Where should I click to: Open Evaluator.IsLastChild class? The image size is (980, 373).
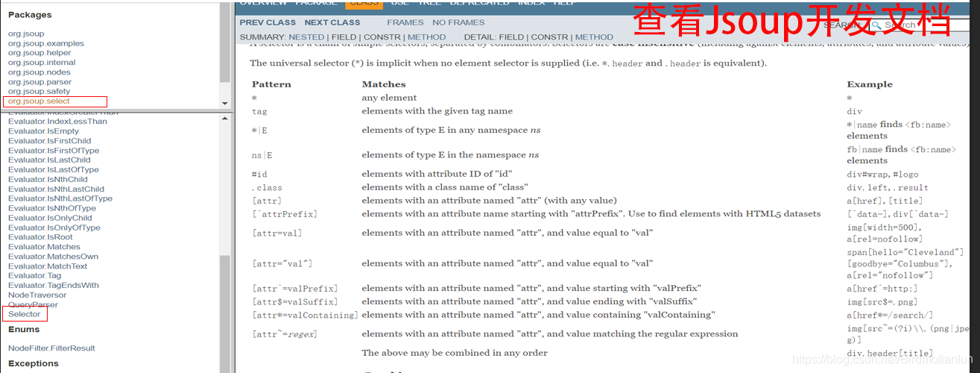[x=49, y=160]
